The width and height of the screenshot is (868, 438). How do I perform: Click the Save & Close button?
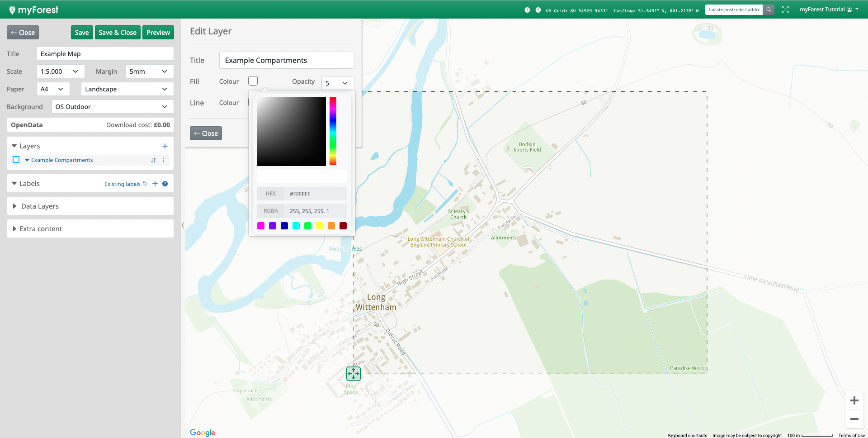pyautogui.click(x=118, y=33)
